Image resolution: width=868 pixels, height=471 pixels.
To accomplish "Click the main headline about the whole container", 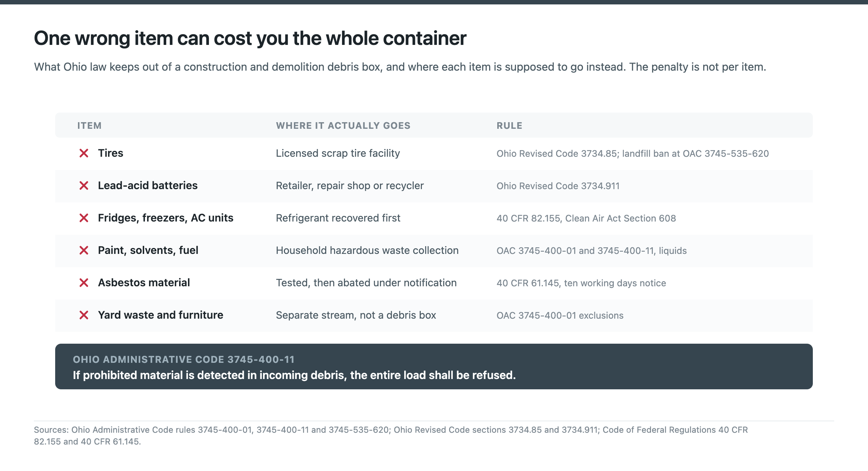I will tap(250, 38).
